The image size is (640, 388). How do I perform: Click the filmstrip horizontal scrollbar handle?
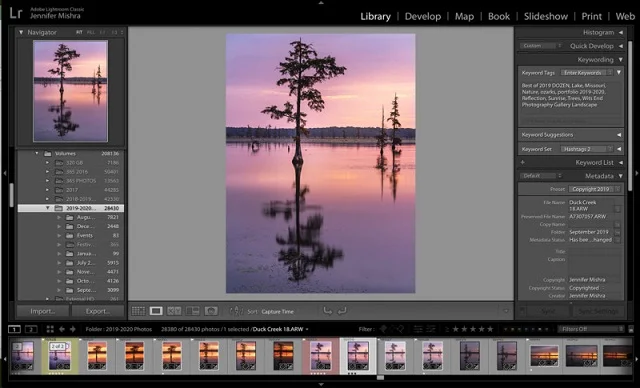[x=380, y=378]
